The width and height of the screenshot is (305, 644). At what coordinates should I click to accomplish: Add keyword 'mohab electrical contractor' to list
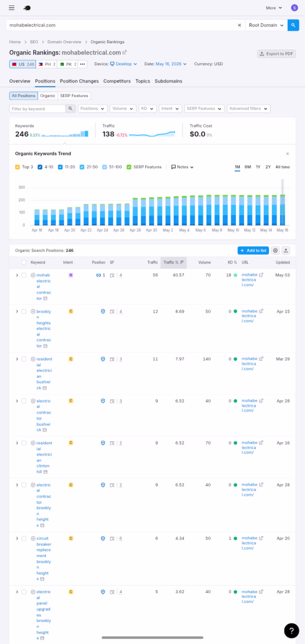pos(33,275)
